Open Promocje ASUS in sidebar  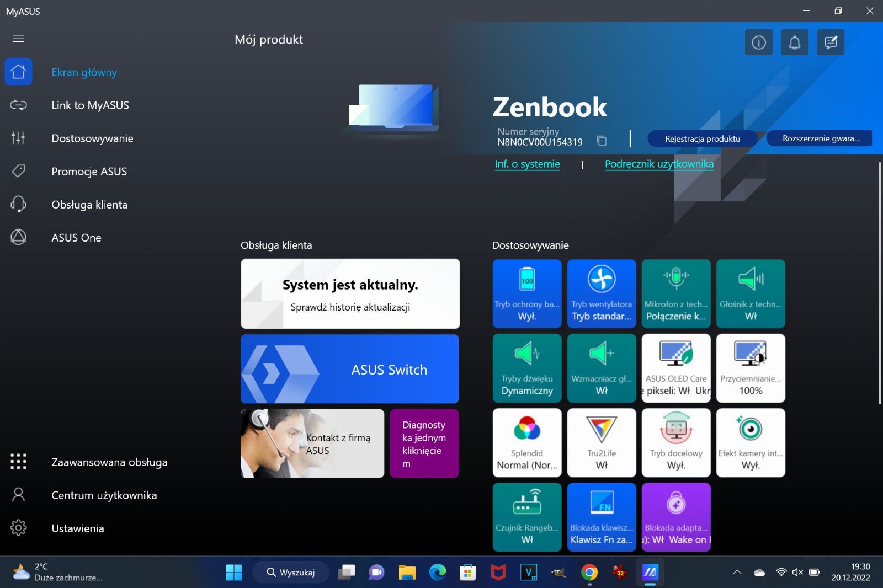(89, 172)
